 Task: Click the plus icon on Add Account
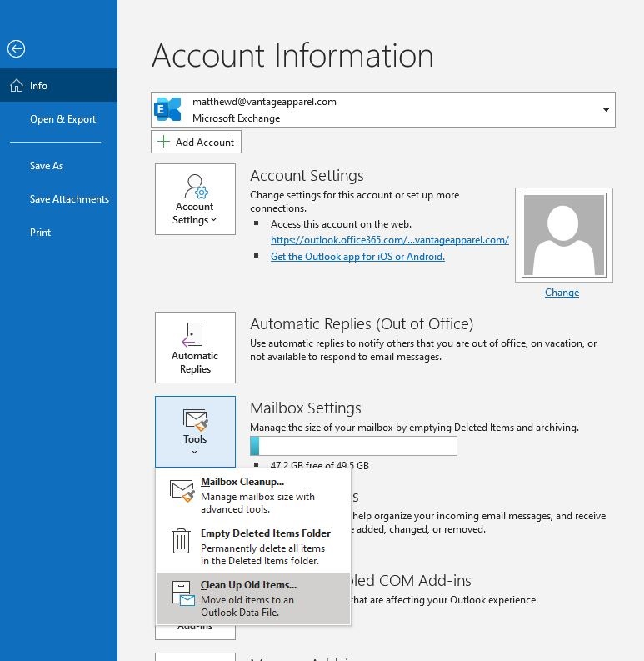(x=163, y=142)
